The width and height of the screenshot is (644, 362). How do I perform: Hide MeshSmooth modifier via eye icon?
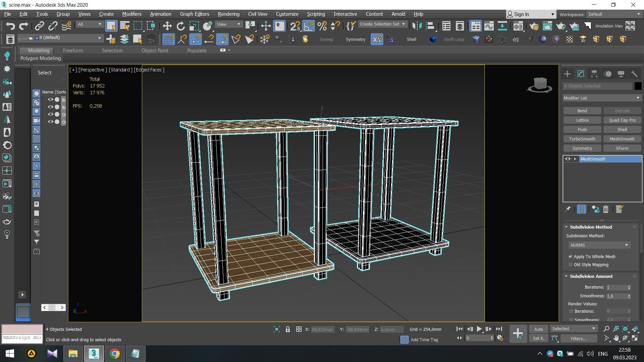click(x=568, y=159)
